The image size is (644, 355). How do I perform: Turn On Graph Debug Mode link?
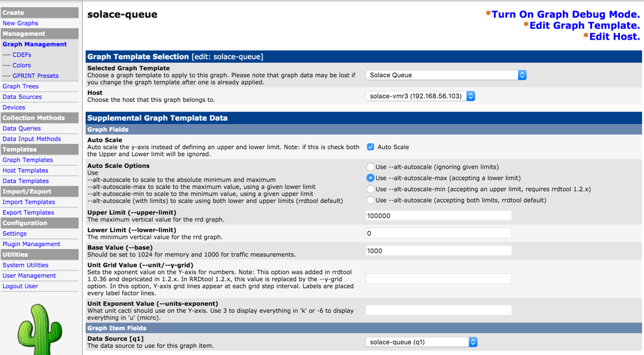(x=565, y=14)
